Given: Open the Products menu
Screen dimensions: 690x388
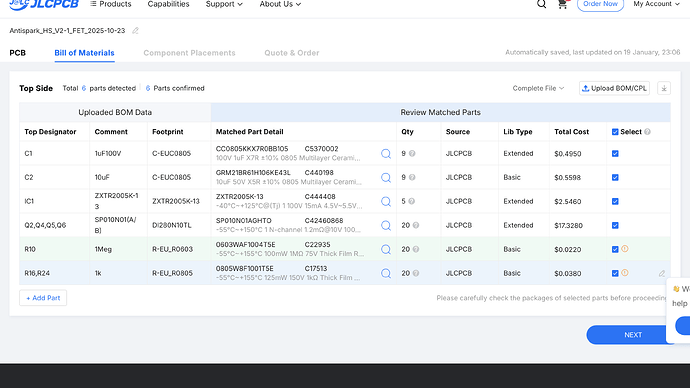Looking at the screenshot, I should click(111, 4).
